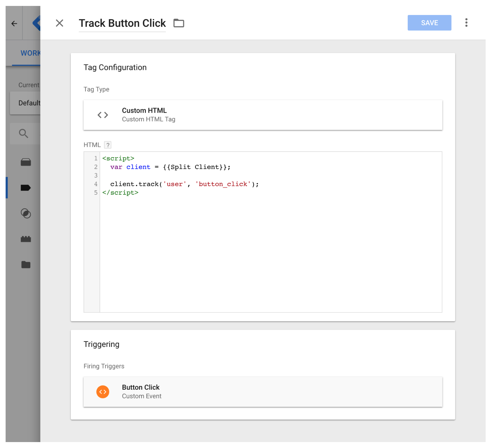Click the folder icon beside the tag name
490x448 pixels.
tap(179, 23)
